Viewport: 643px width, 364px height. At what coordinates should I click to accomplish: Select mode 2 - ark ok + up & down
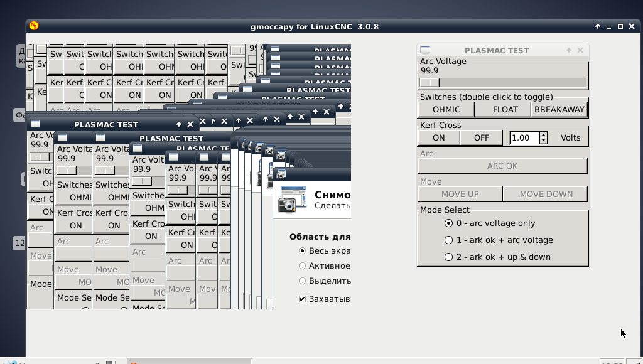pyautogui.click(x=448, y=257)
